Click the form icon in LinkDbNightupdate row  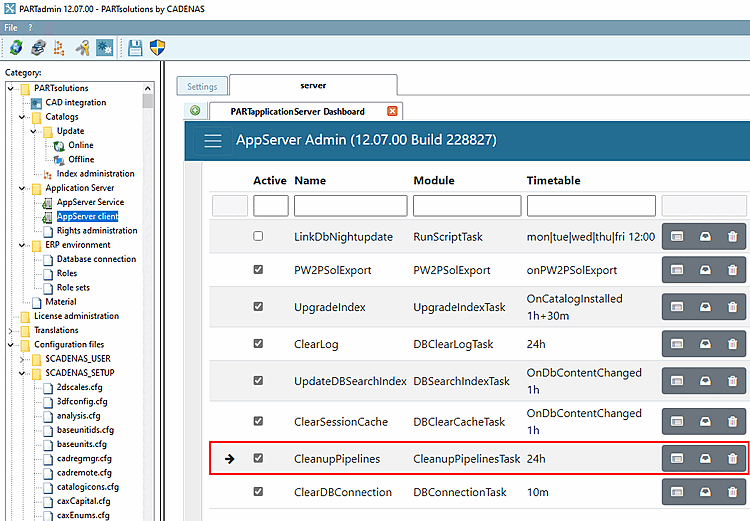point(677,236)
